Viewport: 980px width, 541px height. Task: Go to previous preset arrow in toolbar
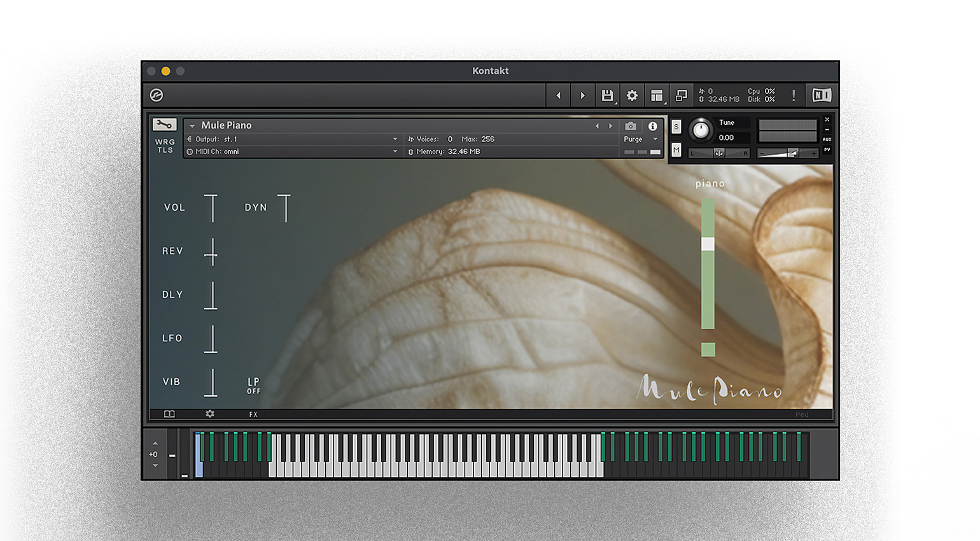click(x=558, y=95)
